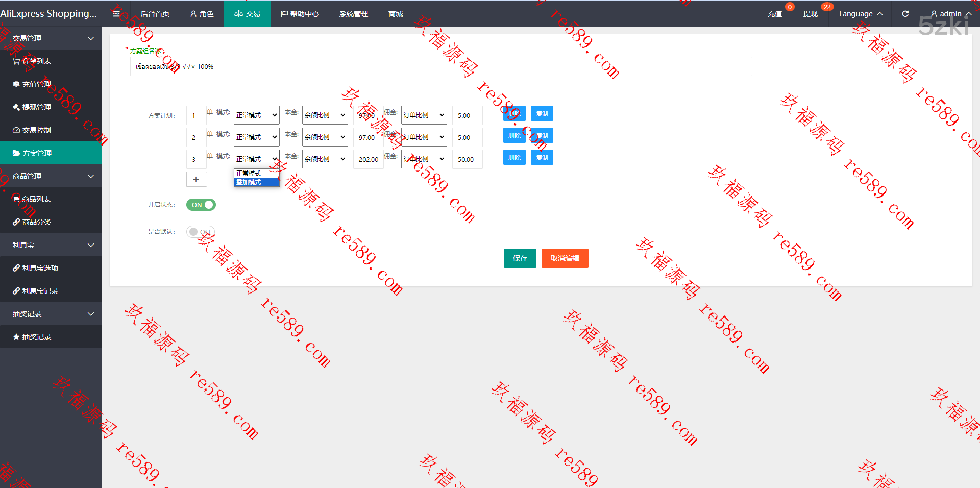Open 抽奖记录 star item in sidebar
Viewport: 980px width, 488px height.
[36, 337]
